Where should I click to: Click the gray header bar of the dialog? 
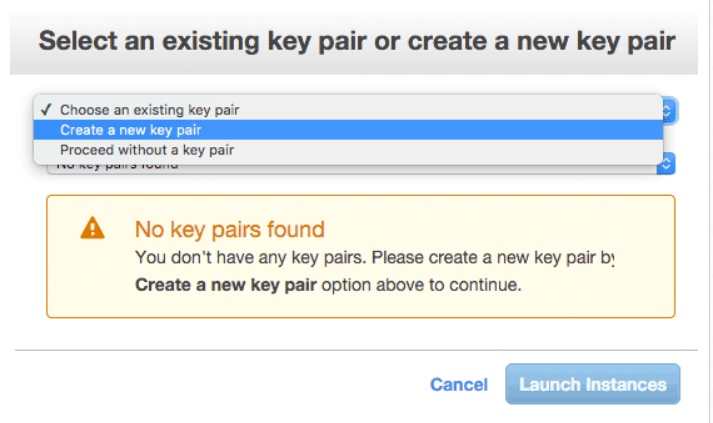354,41
